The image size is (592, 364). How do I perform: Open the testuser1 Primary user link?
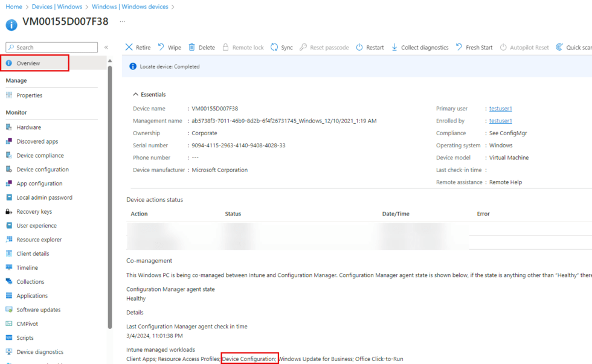[x=500, y=109]
